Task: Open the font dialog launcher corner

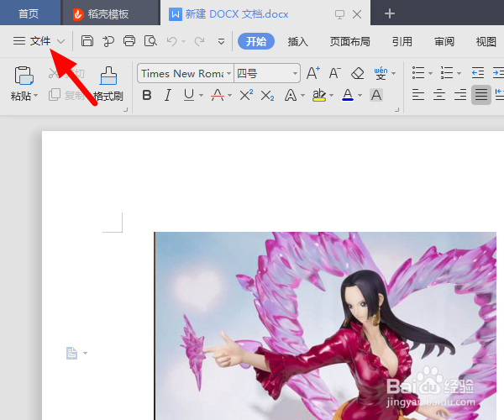Action: coord(397,109)
